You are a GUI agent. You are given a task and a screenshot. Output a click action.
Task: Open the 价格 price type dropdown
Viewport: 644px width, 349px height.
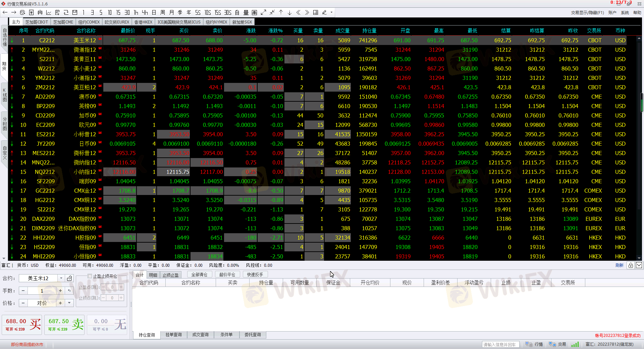(x=69, y=303)
